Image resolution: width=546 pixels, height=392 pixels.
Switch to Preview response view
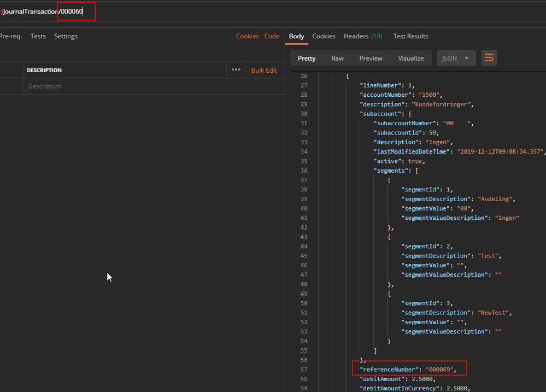coord(371,58)
